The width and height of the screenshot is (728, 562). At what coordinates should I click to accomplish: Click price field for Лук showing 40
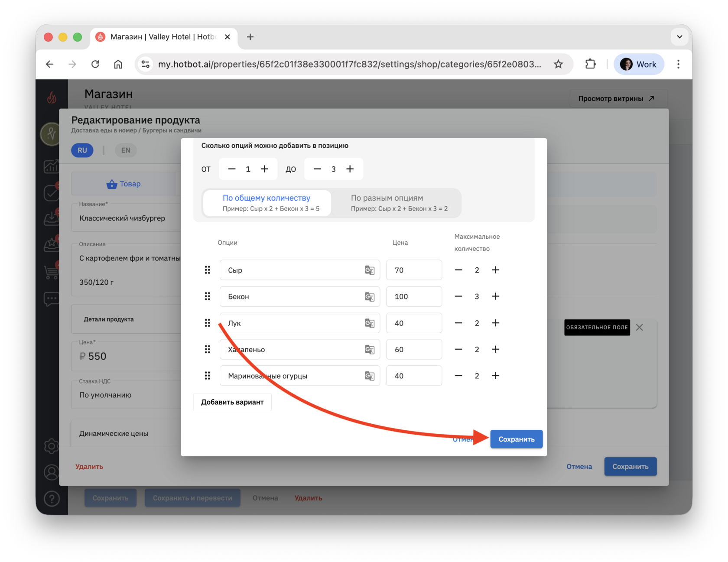pos(414,323)
